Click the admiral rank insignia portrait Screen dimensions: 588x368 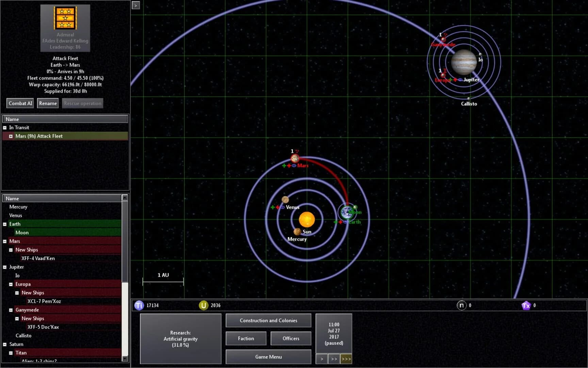tap(65, 18)
